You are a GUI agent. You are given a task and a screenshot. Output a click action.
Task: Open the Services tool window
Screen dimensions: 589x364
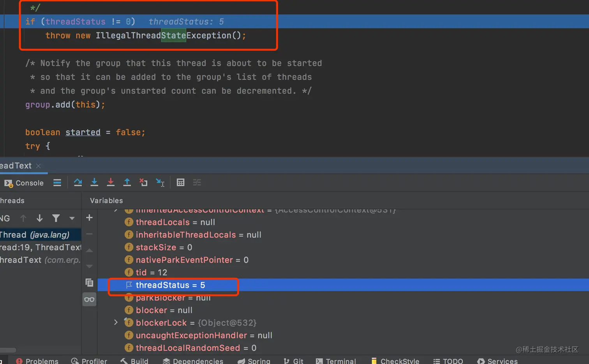(497, 361)
